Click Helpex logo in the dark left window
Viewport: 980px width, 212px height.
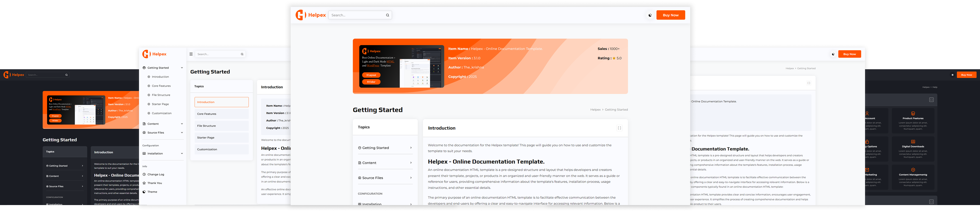(x=14, y=75)
